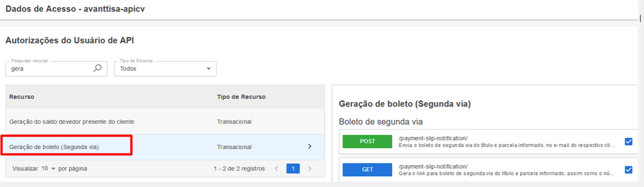
Task: Open the rows per page dropdown showing 10
Action: [x=48, y=168]
